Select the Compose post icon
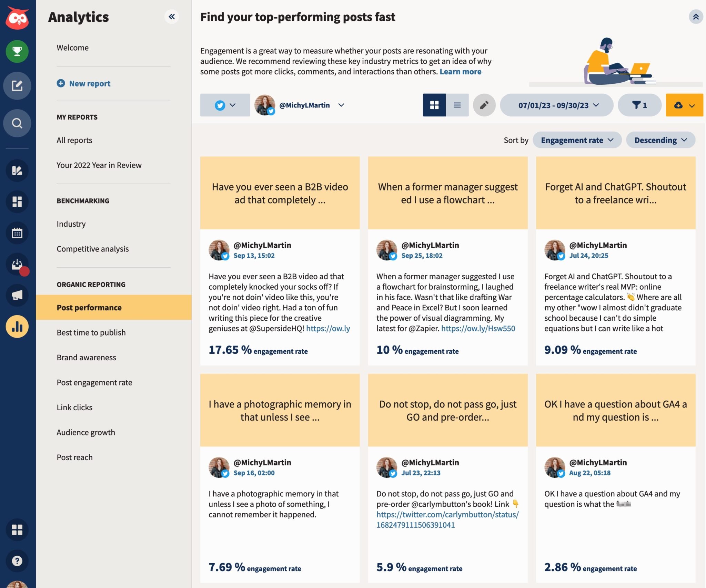Viewport: 706px width, 588px height. coord(17,86)
